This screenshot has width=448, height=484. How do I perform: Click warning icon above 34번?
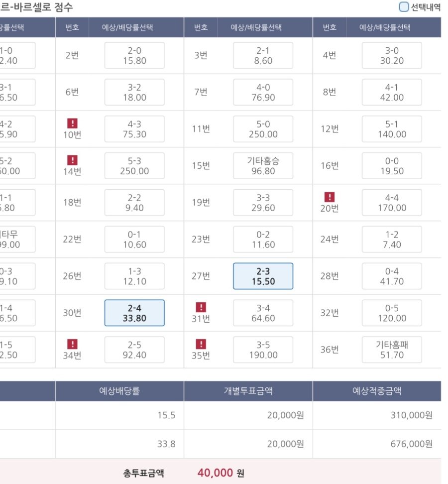click(x=72, y=344)
